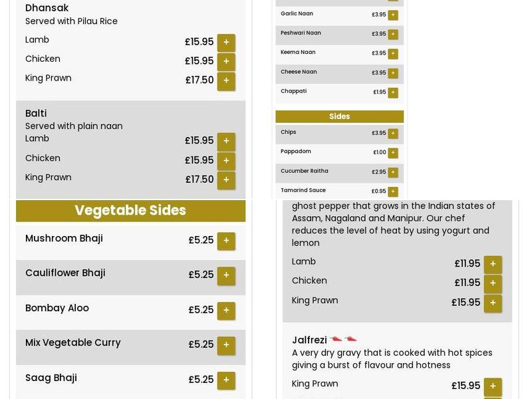Add Cheese Naan to order
The height and width of the screenshot is (399, 532).
392,73
